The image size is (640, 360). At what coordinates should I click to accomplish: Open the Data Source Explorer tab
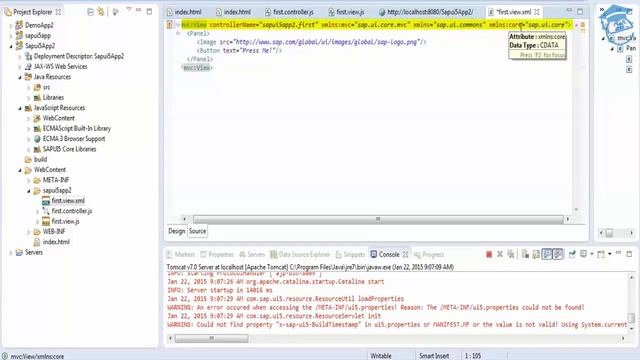coord(300,254)
